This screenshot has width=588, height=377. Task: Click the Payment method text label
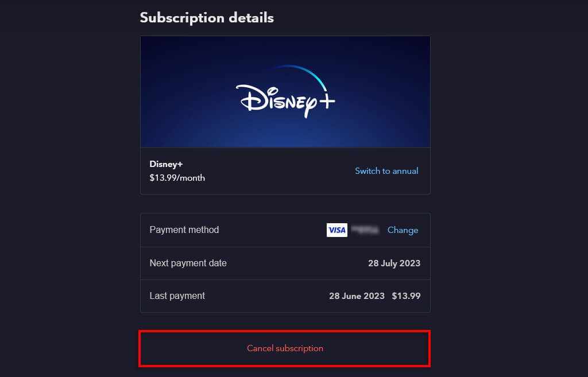point(184,230)
